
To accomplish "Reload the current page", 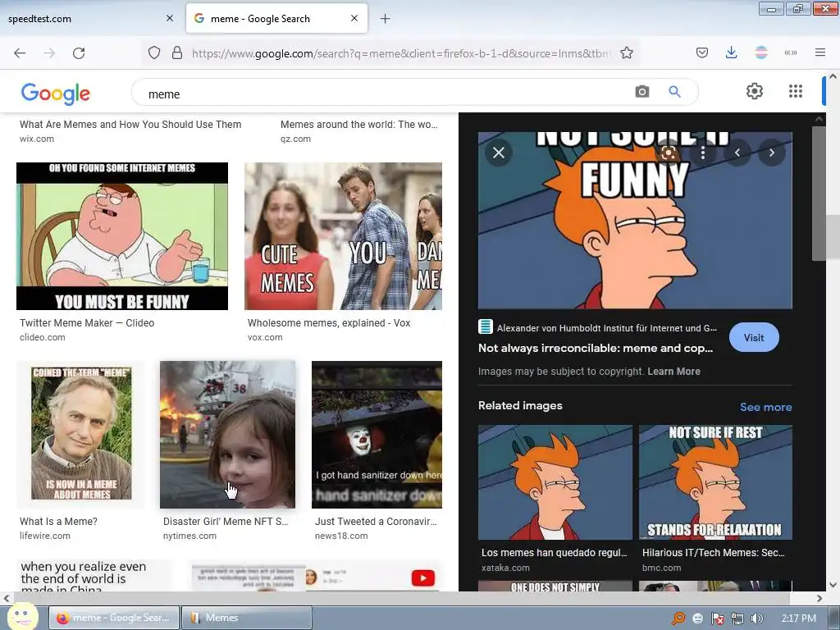I will tap(79, 53).
